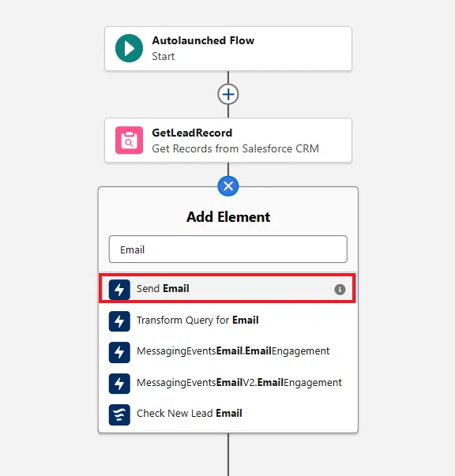Close the Add Element panel

(228, 186)
